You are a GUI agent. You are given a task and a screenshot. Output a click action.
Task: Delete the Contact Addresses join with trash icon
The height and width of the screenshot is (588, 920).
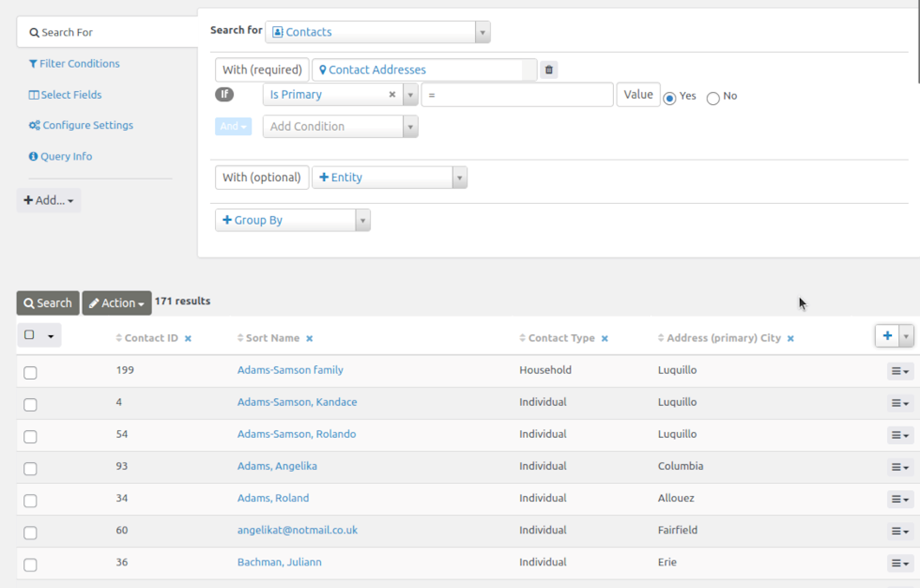pyautogui.click(x=549, y=70)
